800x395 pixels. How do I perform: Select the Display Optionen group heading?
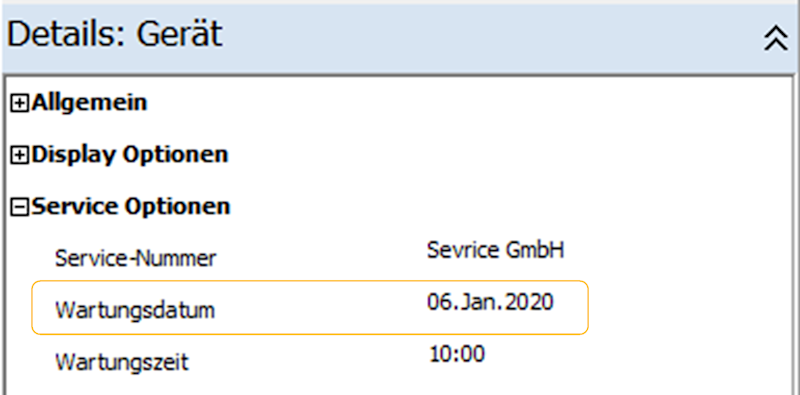coord(130,155)
